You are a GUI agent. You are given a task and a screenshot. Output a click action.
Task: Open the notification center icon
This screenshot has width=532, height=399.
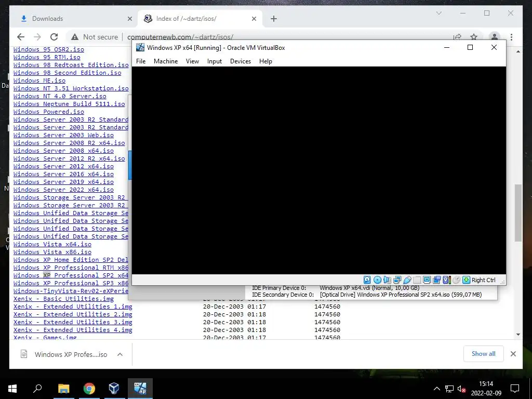pyautogui.click(x=515, y=389)
